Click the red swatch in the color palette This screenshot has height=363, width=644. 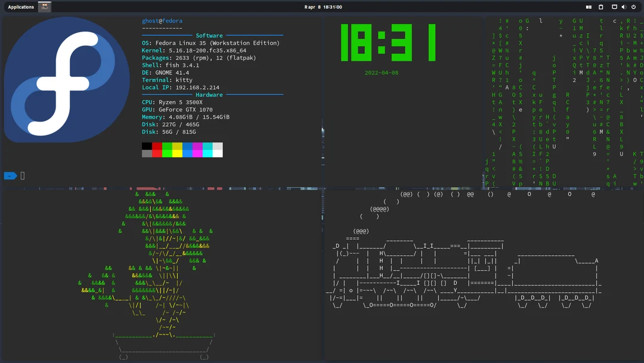click(158, 150)
